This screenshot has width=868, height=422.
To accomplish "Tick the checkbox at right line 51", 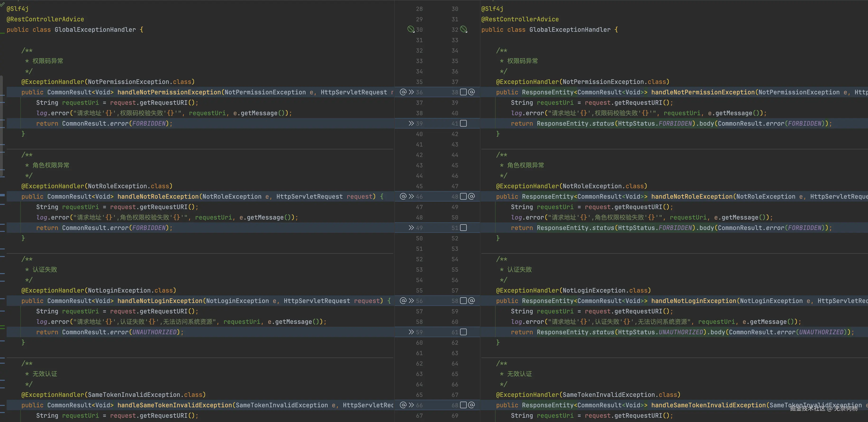I will (463, 228).
